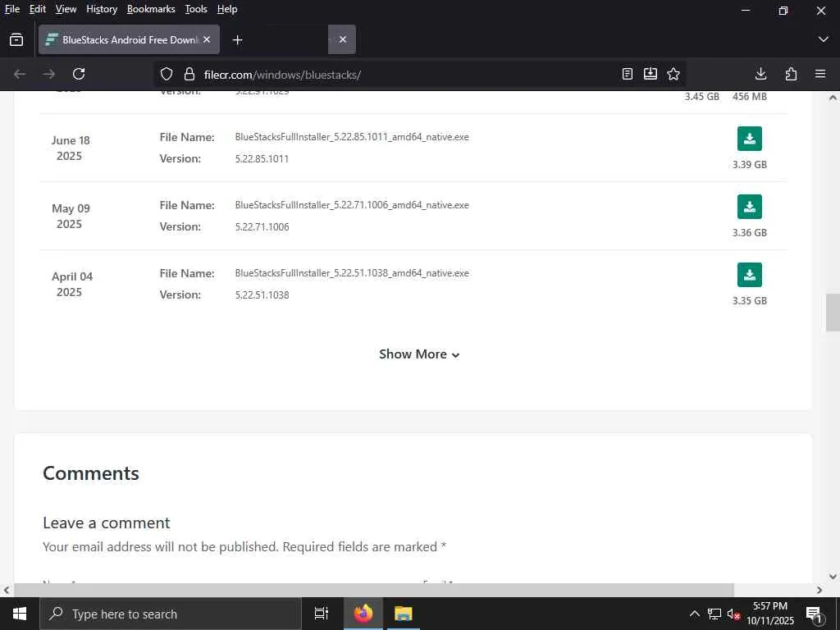Click the May 09 2025 date

point(71,216)
